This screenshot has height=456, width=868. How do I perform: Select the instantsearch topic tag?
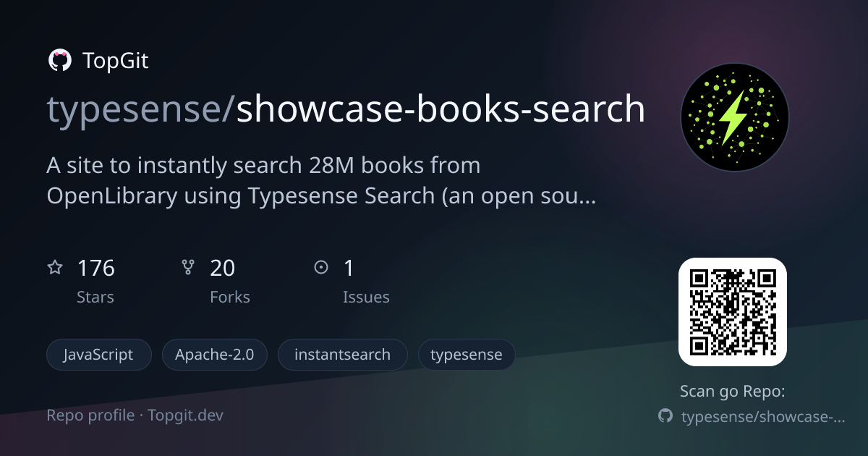[x=343, y=355]
